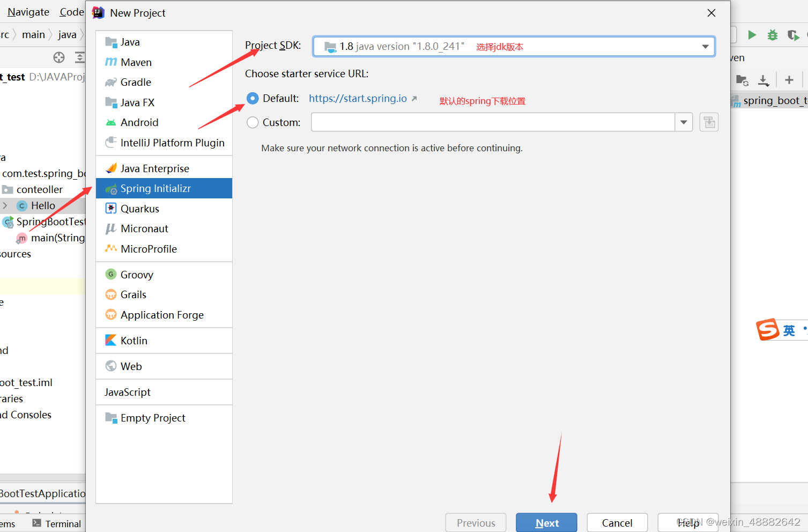Select conteoller package in project tree
Screen dimensions: 808x532
[39, 189]
